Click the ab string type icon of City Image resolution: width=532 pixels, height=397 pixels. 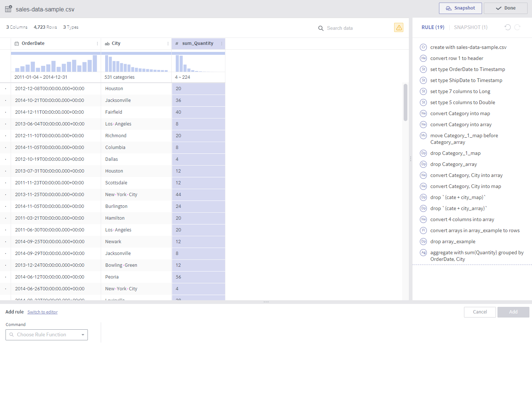(x=107, y=44)
